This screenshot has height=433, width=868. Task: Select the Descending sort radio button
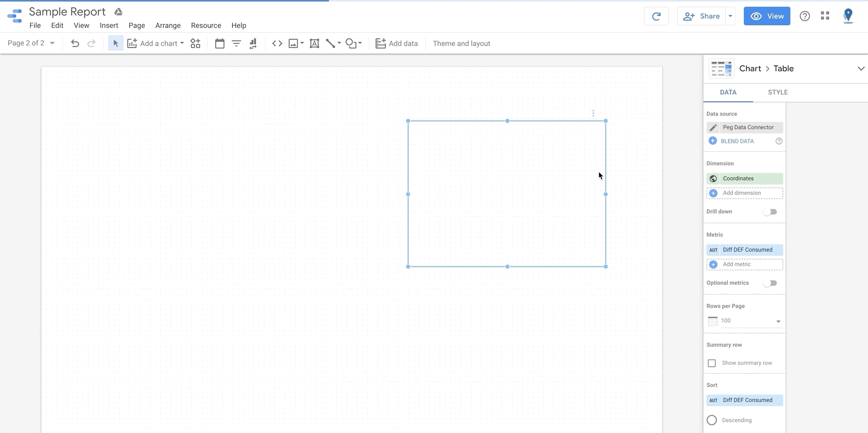pyautogui.click(x=712, y=420)
